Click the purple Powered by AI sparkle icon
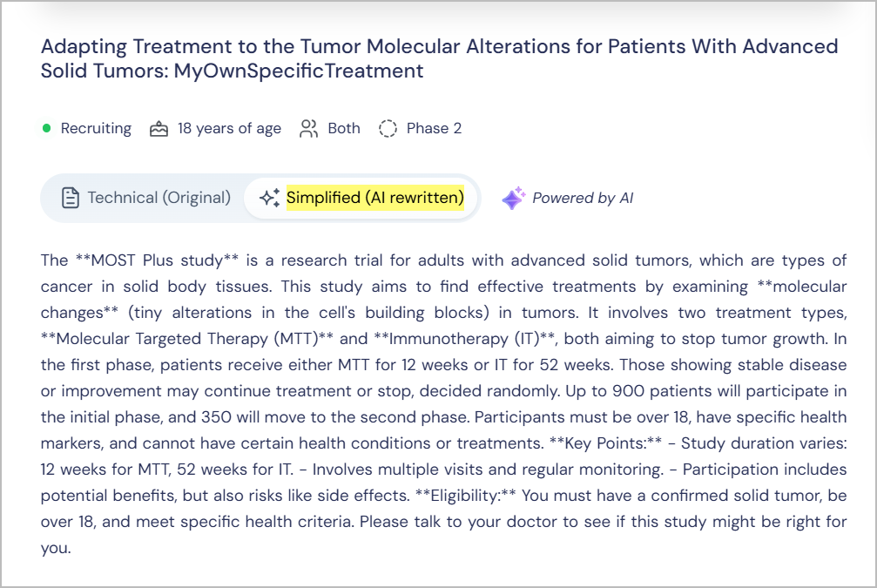 [x=513, y=198]
